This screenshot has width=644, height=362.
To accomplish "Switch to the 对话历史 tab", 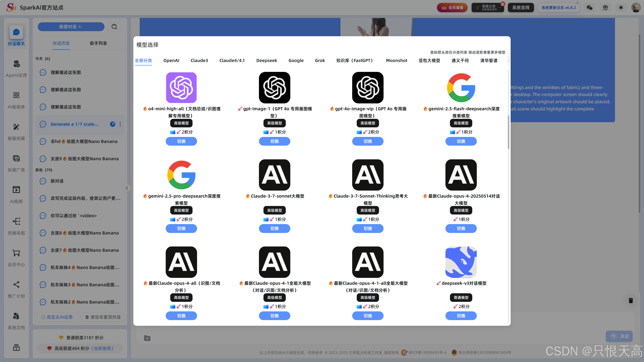I will [61, 43].
